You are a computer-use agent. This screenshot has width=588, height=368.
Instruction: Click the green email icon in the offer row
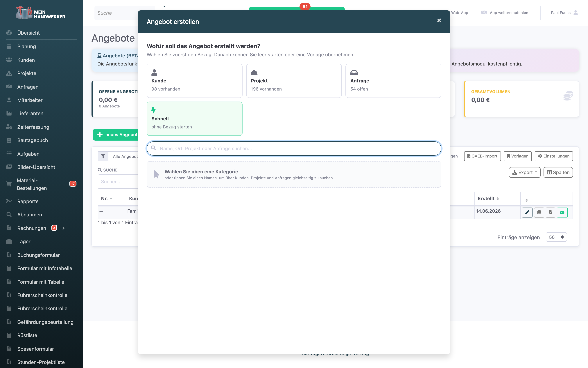[562, 213]
